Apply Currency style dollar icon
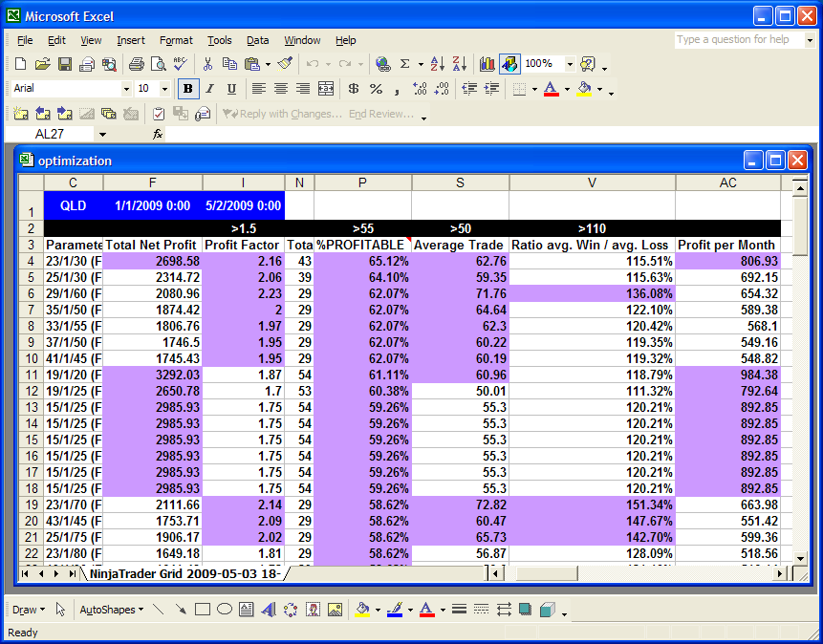The height and width of the screenshot is (644, 823). (354, 89)
